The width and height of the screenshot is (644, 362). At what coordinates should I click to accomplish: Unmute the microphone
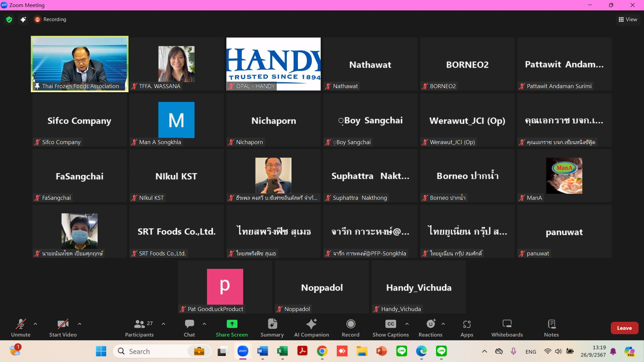(x=21, y=328)
